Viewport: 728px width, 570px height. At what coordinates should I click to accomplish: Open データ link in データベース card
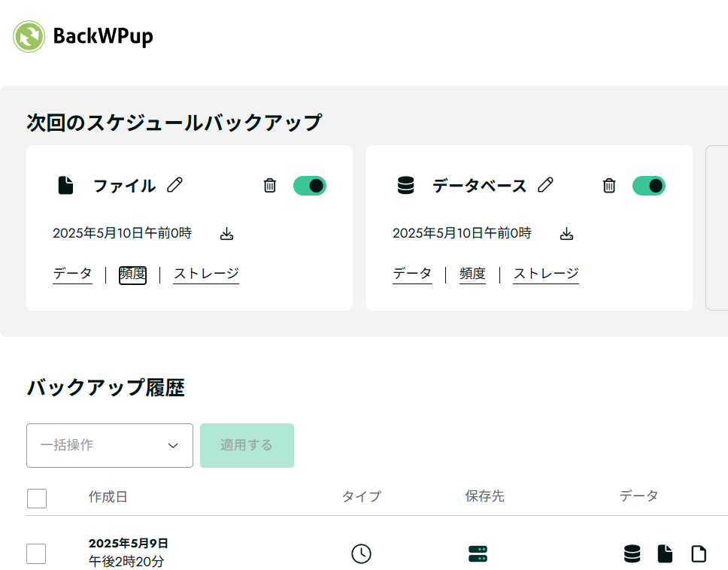click(412, 274)
